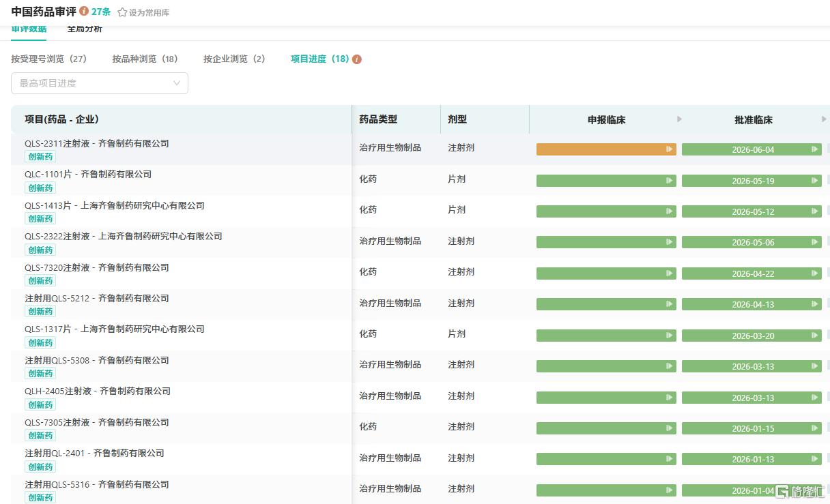Click 治疗用生物制品 cell in QLS-2311注射液 row
830x504 pixels.
click(390, 148)
